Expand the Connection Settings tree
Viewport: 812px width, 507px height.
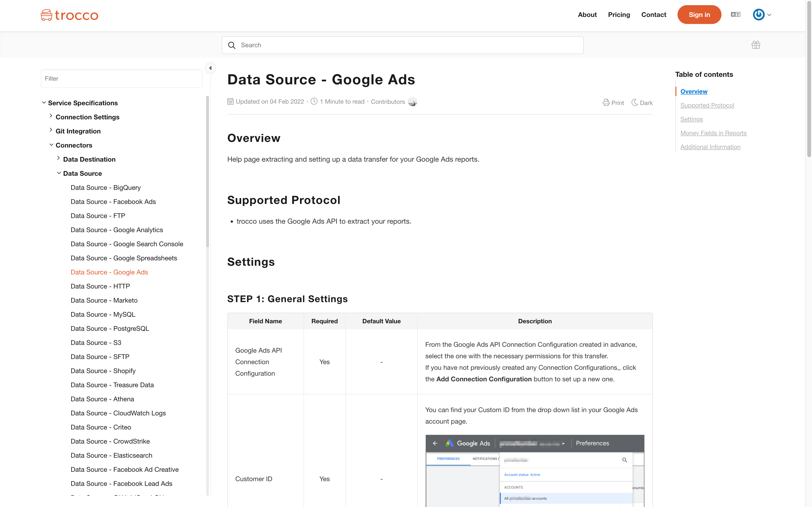tap(51, 116)
